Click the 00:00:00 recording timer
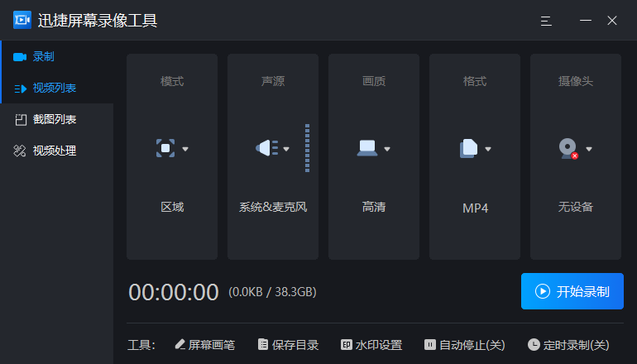This screenshot has width=637, height=364. [174, 292]
